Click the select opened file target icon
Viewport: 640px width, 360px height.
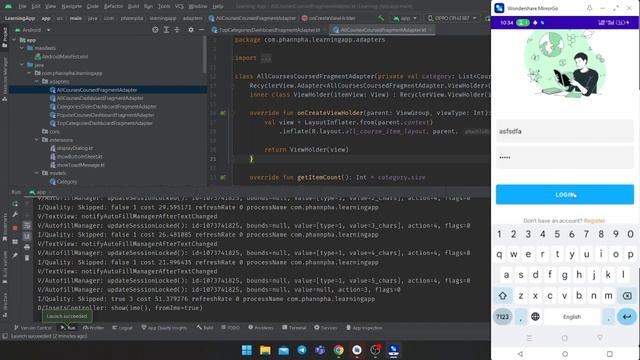155,30
